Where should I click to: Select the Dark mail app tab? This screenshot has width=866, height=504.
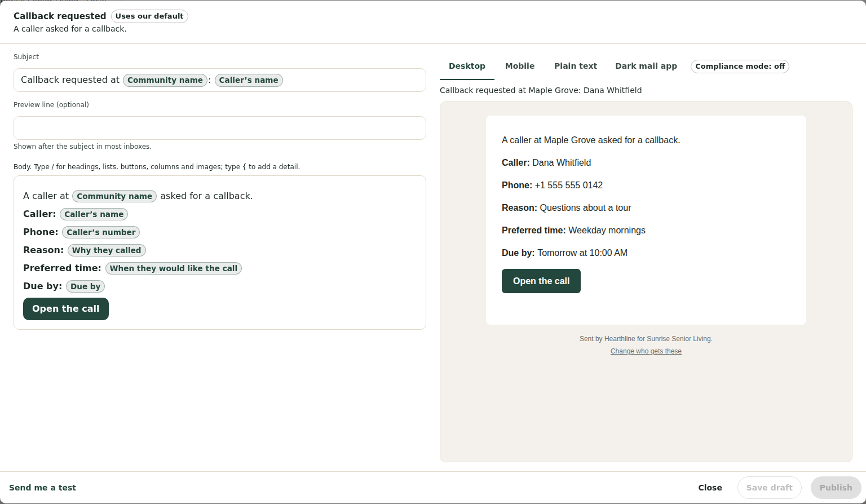pos(646,66)
